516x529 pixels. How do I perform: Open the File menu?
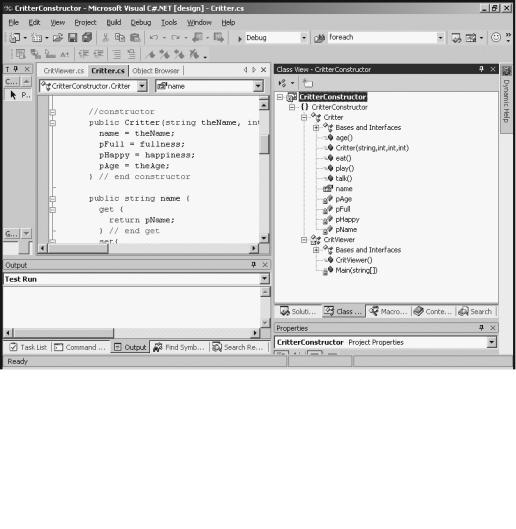click(14, 23)
